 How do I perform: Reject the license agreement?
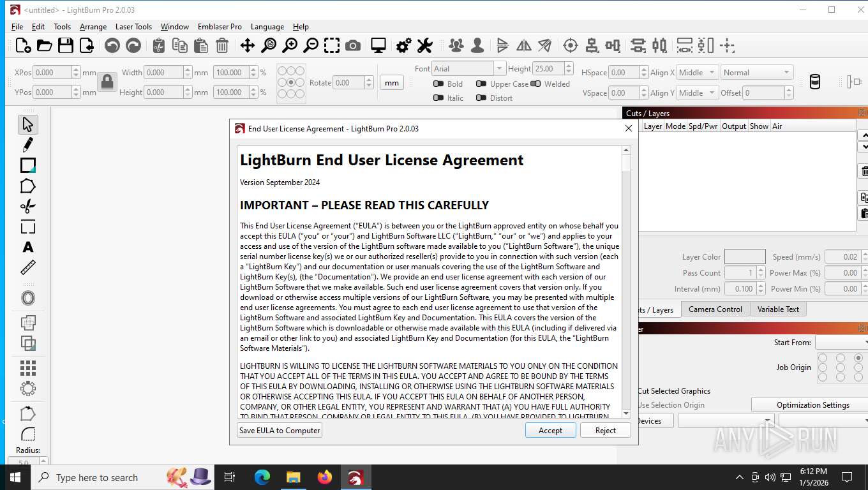click(x=605, y=430)
